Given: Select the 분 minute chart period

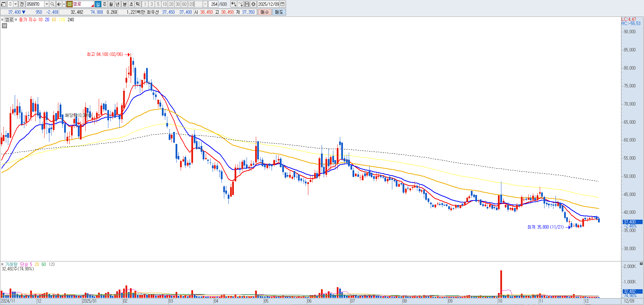Looking at the screenshot, I should (124, 4).
